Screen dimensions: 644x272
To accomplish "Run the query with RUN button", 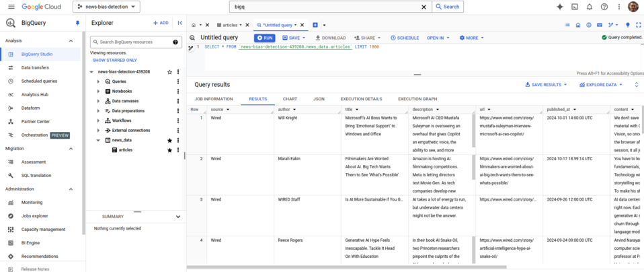I will click(265, 38).
